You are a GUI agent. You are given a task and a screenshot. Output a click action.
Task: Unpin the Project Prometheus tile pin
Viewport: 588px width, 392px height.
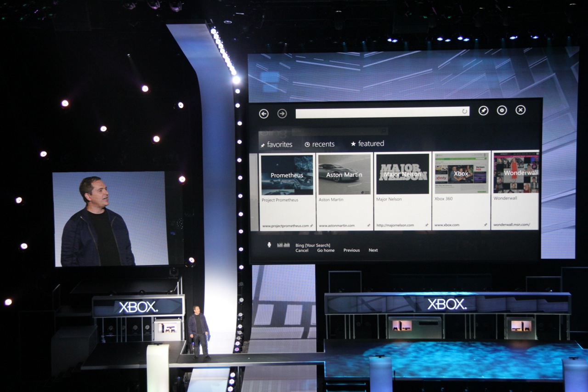click(x=311, y=226)
